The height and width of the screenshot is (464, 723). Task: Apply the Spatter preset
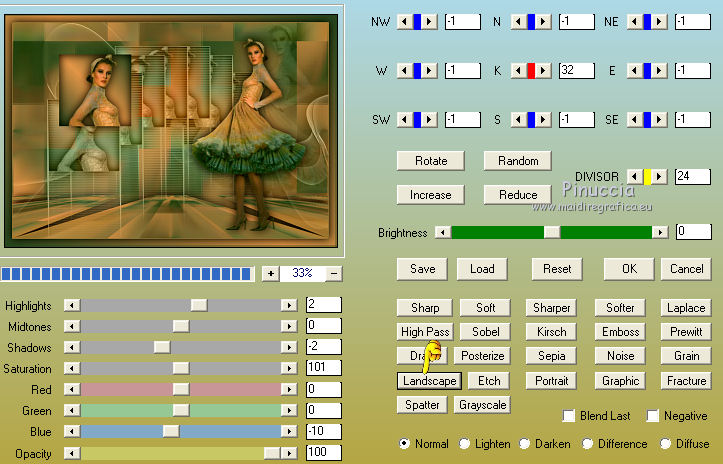(x=422, y=405)
